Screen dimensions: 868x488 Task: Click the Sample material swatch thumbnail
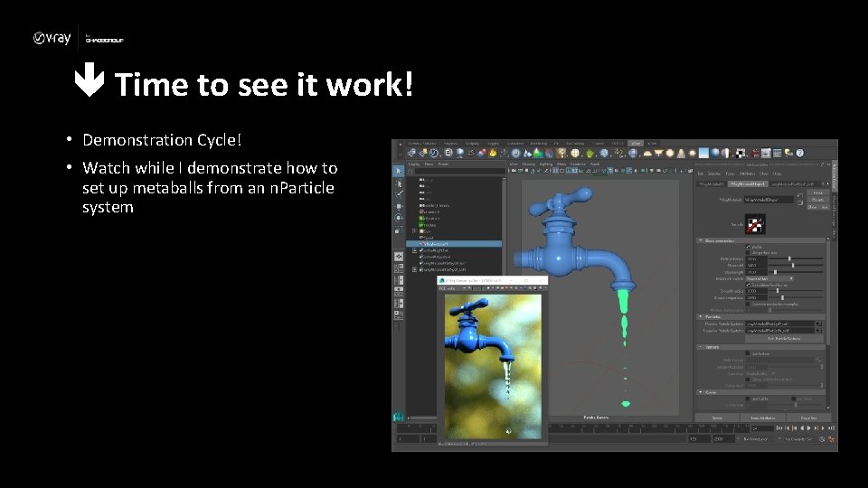point(755,225)
